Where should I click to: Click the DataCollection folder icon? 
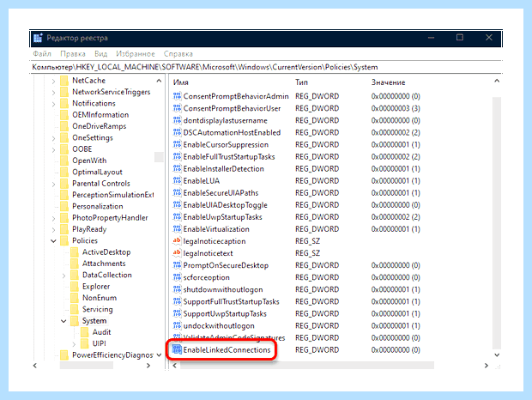pyautogui.click(x=75, y=275)
